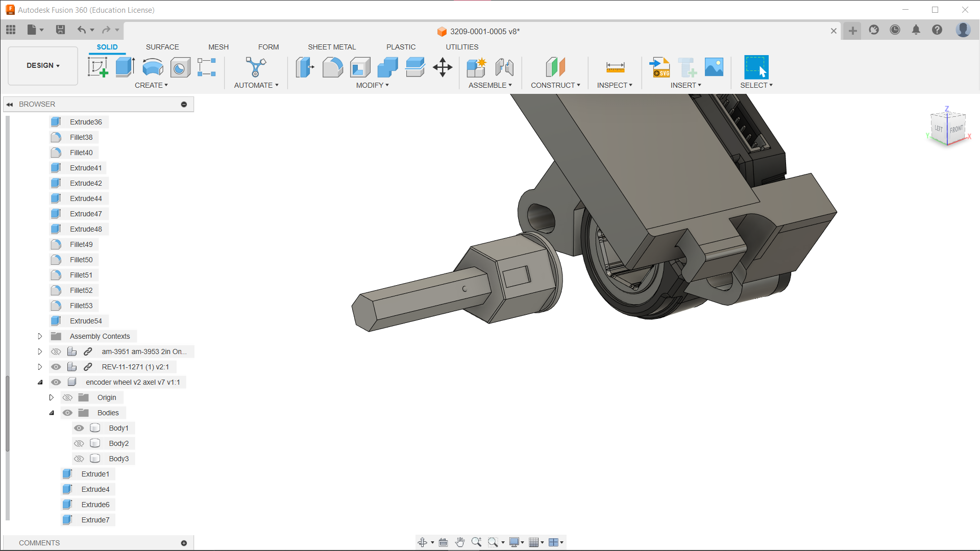980x551 pixels.
Task: Activate the Move/Copy tool
Action: point(443,67)
